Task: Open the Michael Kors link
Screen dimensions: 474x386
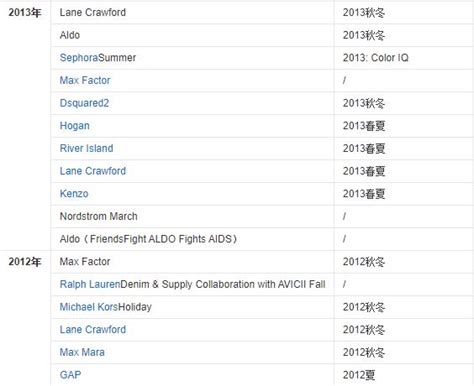Action: (89, 307)
